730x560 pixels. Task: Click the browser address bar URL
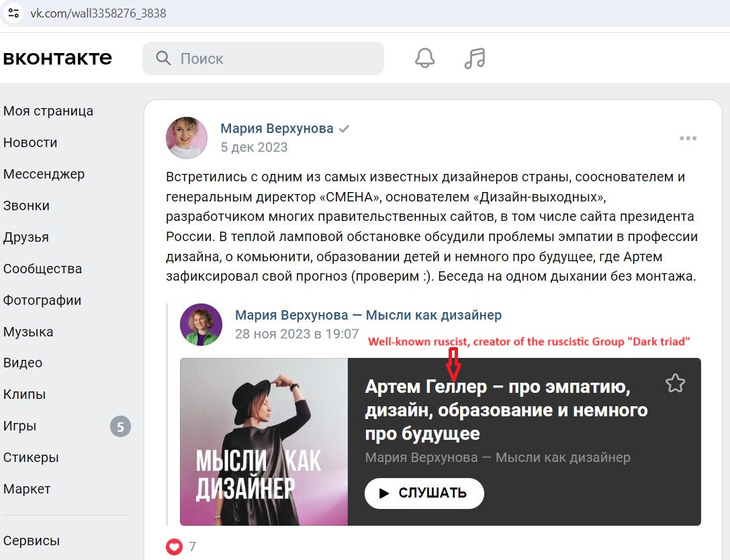click(98, 13)
